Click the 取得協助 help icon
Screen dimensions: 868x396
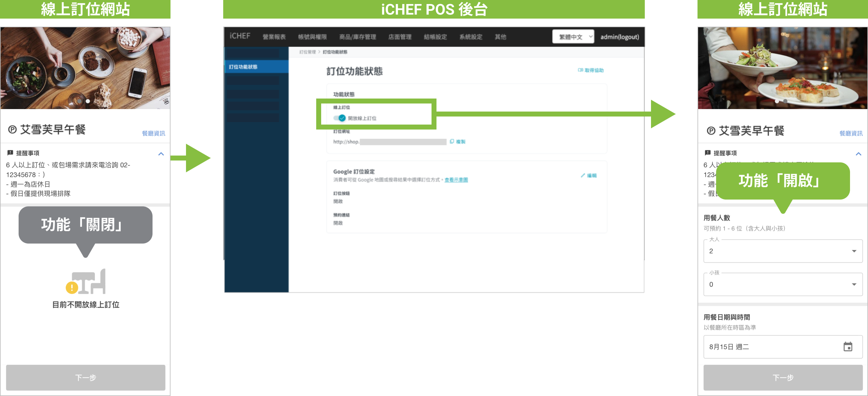tap(580, 70)
